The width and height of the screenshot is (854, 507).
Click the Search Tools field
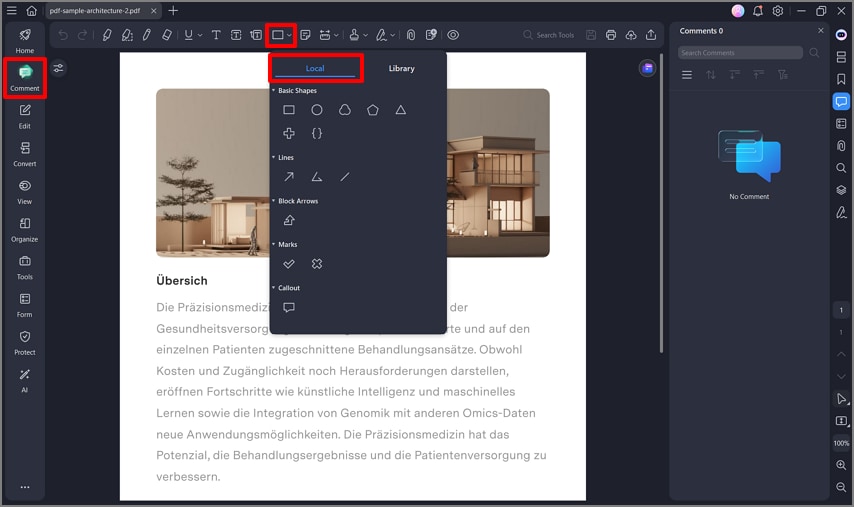coord(549,35)
